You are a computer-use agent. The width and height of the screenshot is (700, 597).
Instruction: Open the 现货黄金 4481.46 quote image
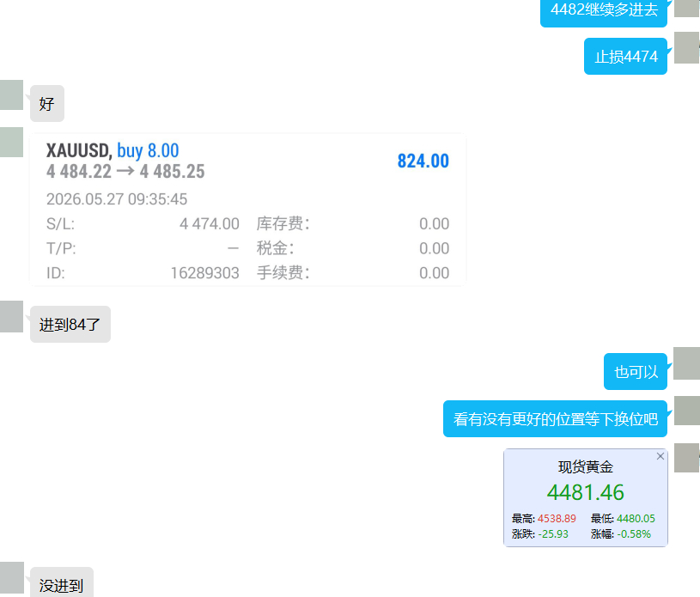tap(586, 497)
